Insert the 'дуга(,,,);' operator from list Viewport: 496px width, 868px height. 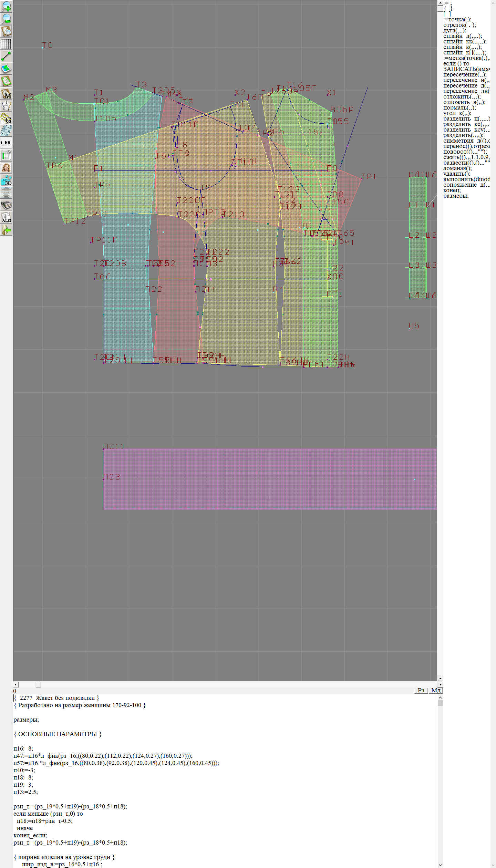[454, 30]
